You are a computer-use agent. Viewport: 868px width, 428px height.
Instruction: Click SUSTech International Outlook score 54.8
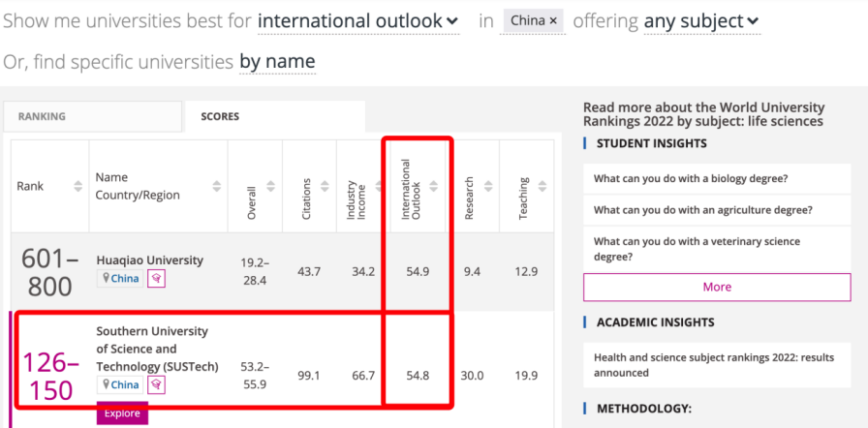[418, 376]
